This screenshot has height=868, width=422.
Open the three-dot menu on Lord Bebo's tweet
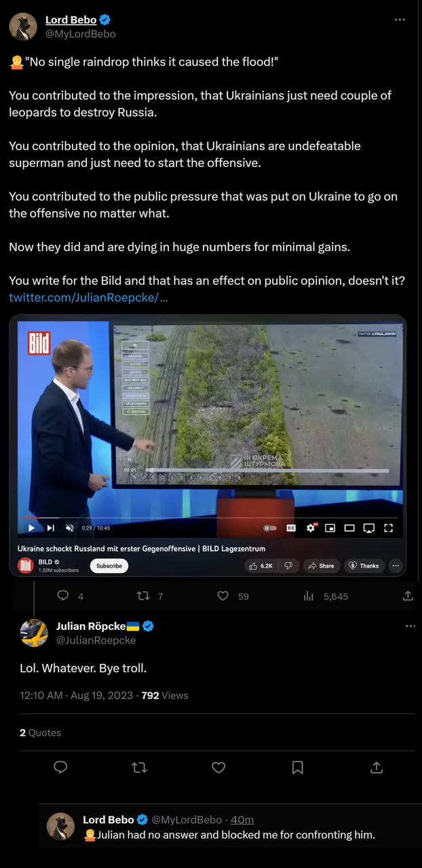[x=400, y=20]
